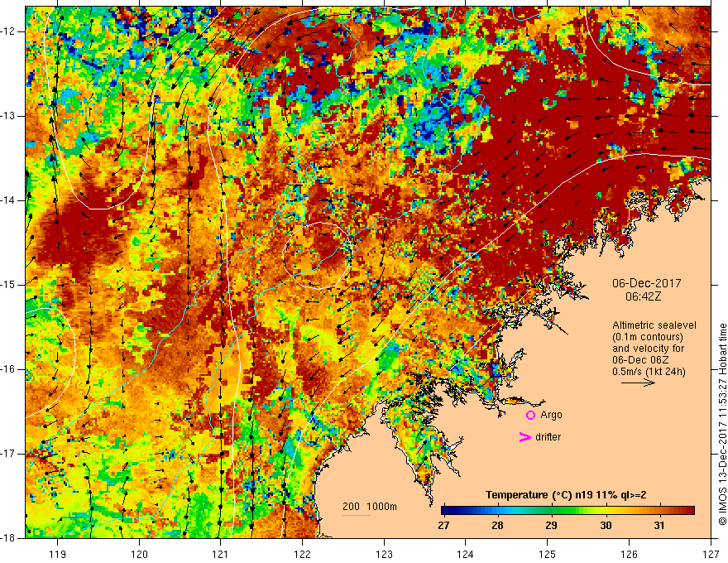Click the magenta Argo circle symbol
This screenshot has height=563, width=728.
[x=530, y=416]
